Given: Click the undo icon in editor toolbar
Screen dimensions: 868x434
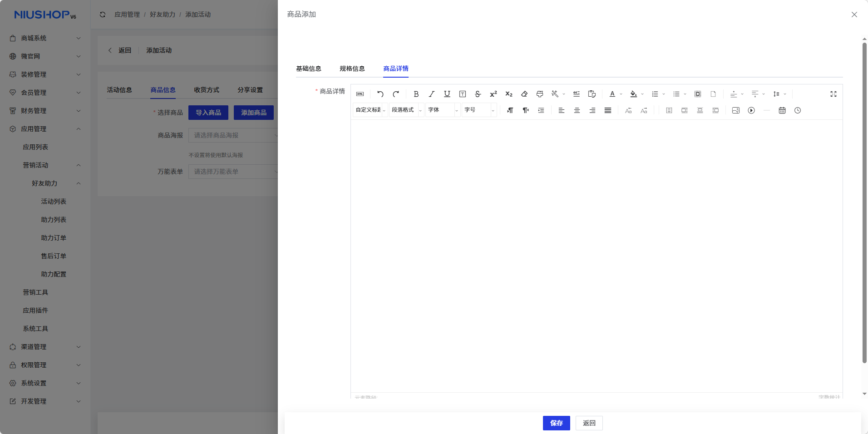Looking at the screenshot, I should click(x=380, y=94).
